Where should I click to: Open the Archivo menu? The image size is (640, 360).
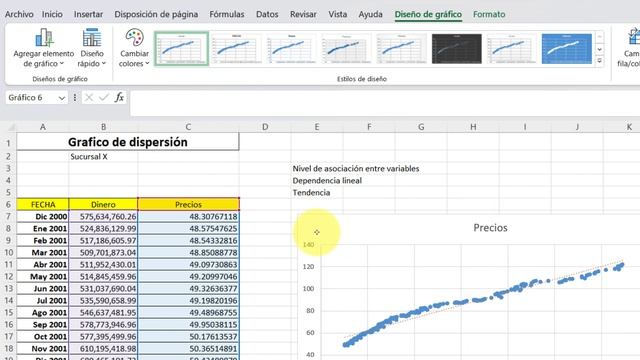point(19,14)
